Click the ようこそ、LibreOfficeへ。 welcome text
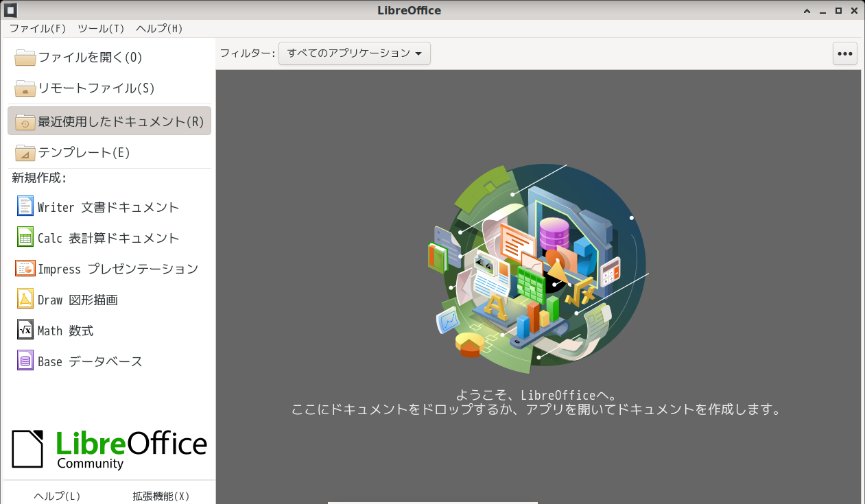Viewport: 865px width, 504px height. click(537, 395)
